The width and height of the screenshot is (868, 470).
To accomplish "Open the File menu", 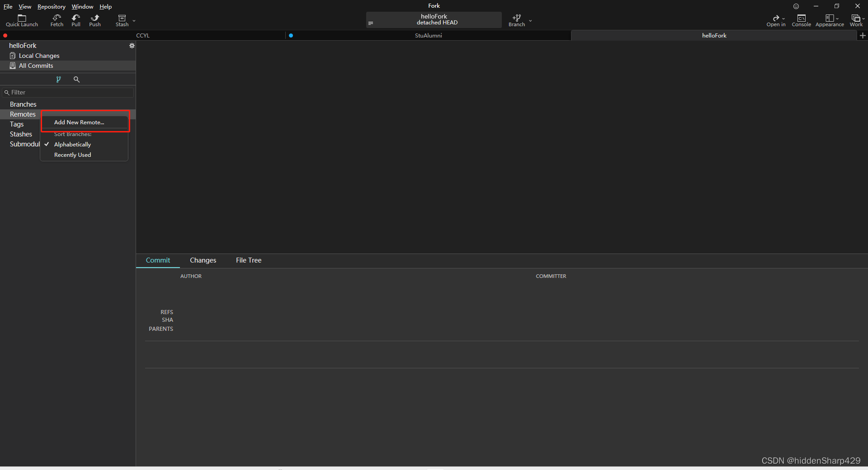I will pos(8,7).
